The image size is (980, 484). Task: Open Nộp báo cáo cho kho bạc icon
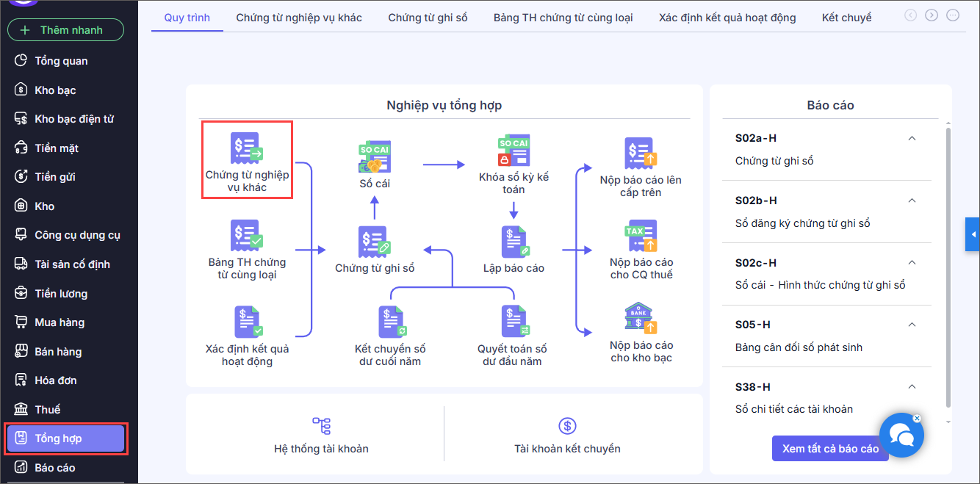pyautogui.click(x=641, y=319)
